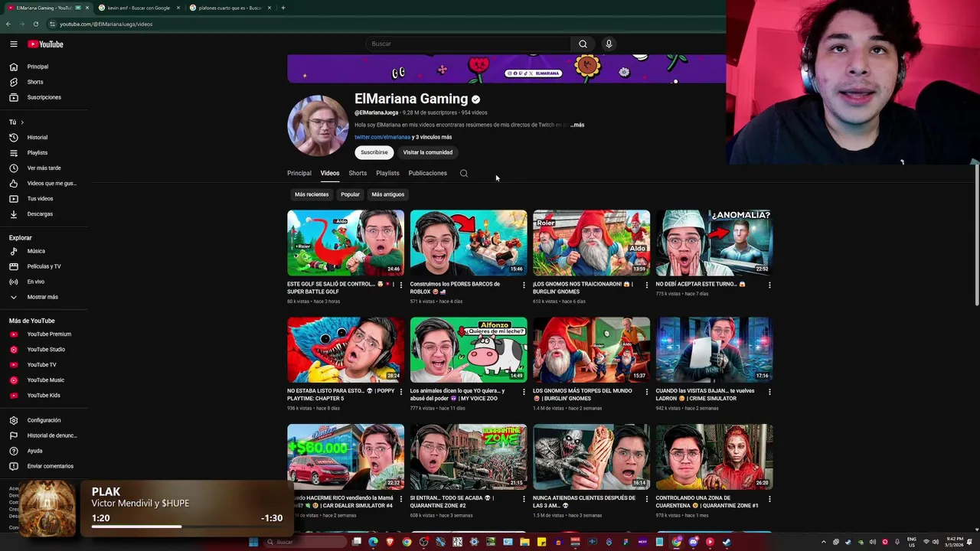
Task: Open YouTube Kids link
Action: click(x=44, y=396)
